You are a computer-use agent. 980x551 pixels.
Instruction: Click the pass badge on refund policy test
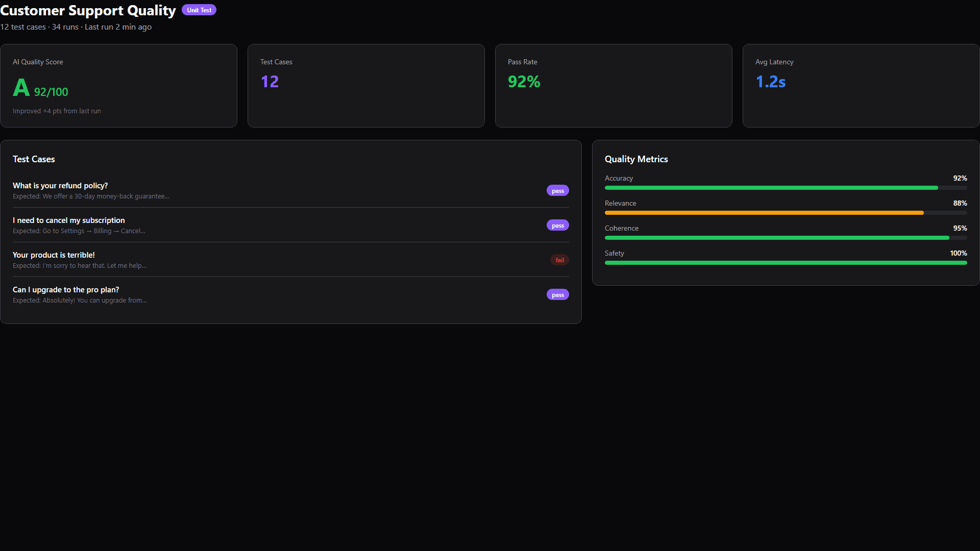557,190
